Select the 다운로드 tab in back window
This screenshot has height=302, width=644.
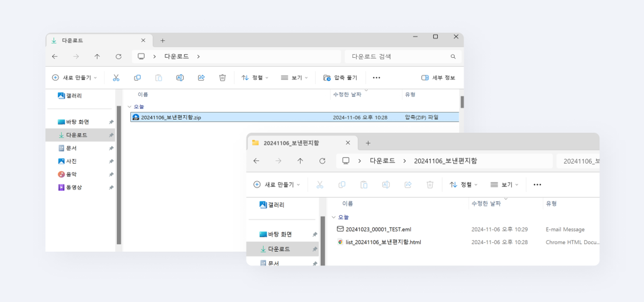pos(94,40)
